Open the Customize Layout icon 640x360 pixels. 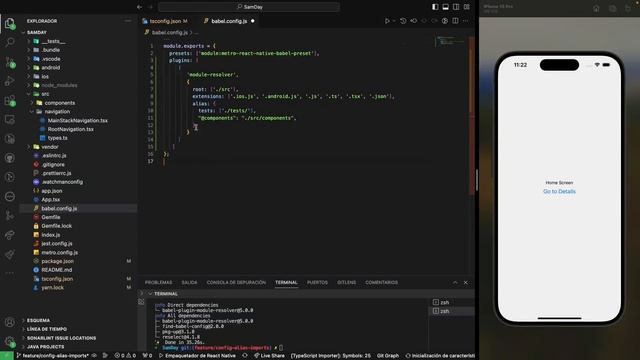467,7
